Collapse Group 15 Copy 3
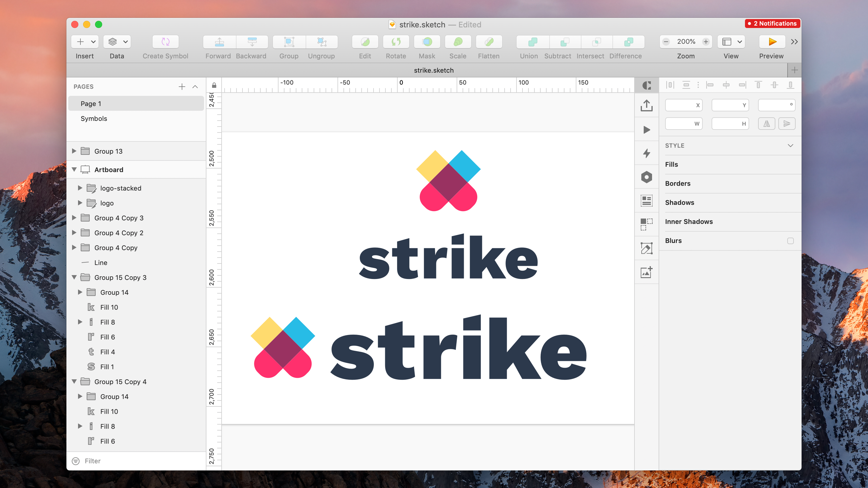The image size is (868, 488). pyautogui.click(x=74, y=277)
